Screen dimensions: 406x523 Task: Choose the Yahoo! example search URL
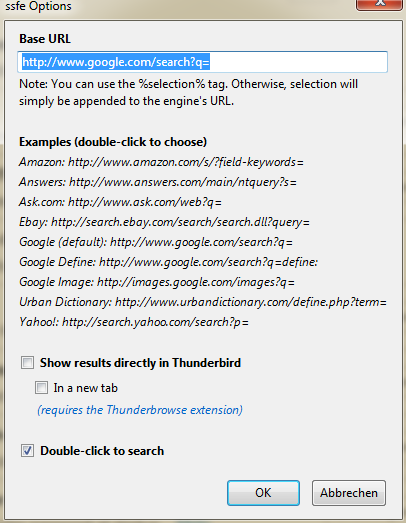coord(134,322)
